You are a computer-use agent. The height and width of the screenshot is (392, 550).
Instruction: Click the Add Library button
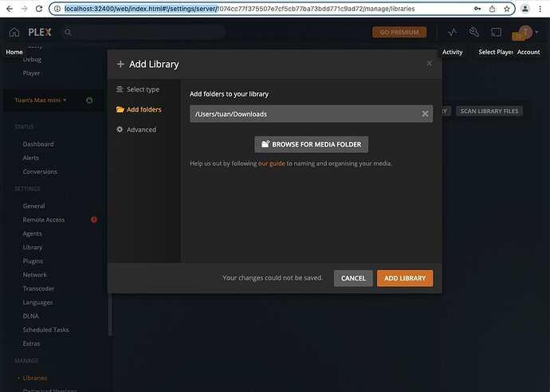click(x=405, y=278)
